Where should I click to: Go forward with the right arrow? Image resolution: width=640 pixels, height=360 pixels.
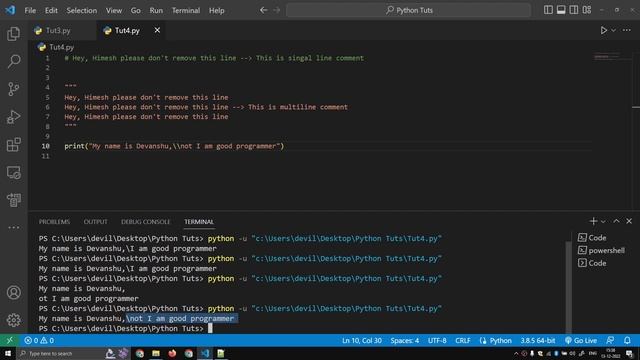point(277,10)
